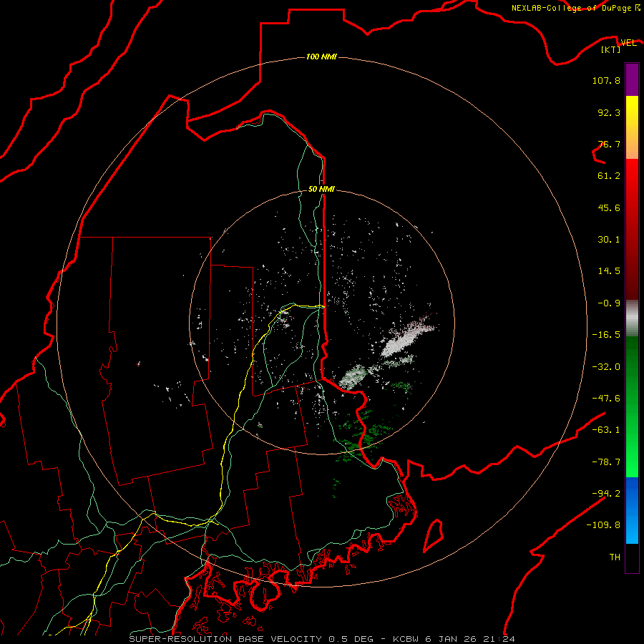Screen dimensions: 644x644
Task: Click the TH legend label
Action: click(615, 557)
